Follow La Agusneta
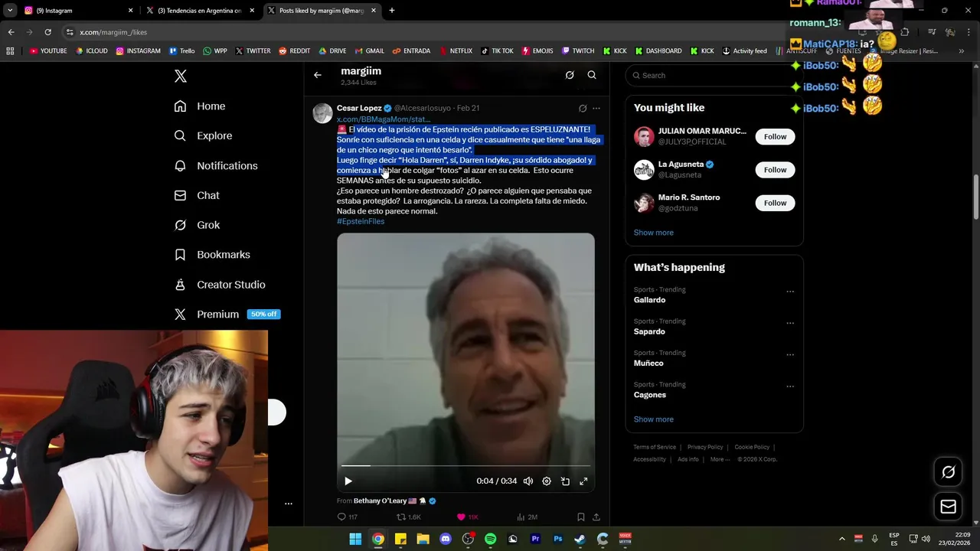This screenshot has height=551, width=980. click(x=775, y=170)
